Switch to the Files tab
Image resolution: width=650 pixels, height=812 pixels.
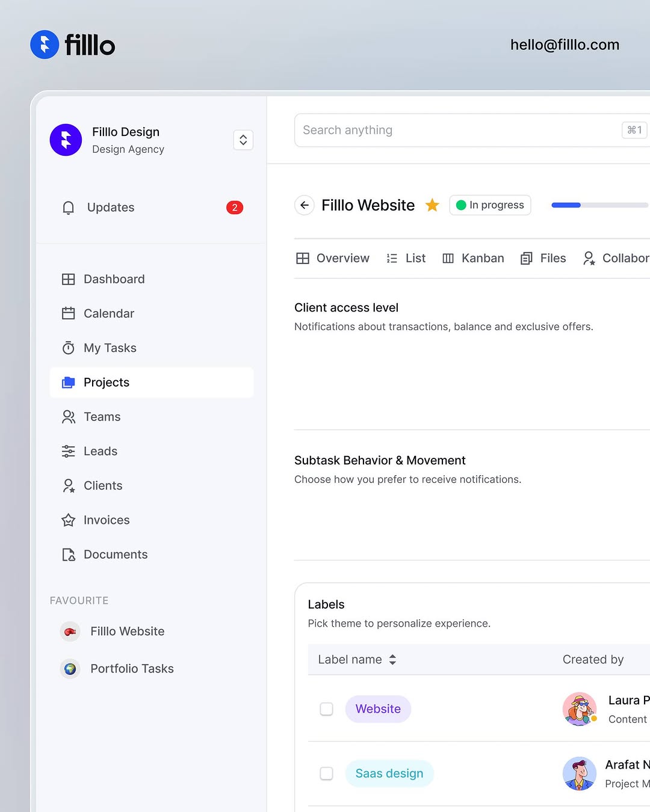pos(543,258)
